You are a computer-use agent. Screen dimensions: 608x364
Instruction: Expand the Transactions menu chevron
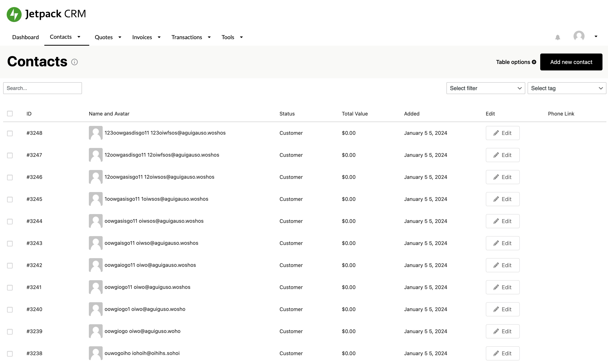tap(209, 37)
